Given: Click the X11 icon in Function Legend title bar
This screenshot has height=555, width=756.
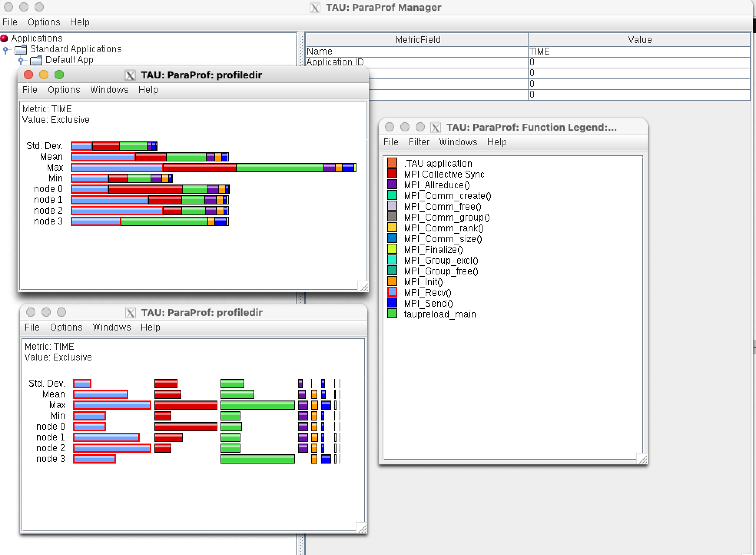Looking at the screenshot, I should click(x=435, y=127).
